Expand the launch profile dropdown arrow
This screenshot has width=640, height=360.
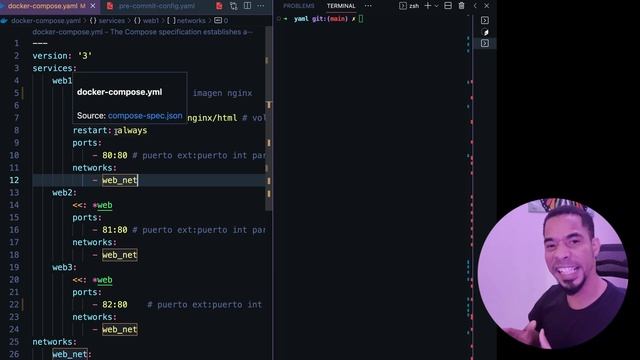point(436,6)
